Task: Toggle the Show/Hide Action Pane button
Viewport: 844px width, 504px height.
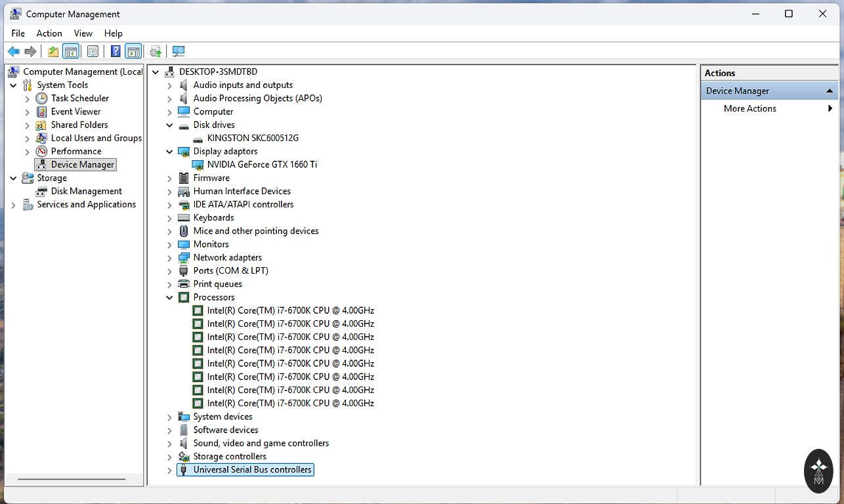Action: click(x=133, y=52)
